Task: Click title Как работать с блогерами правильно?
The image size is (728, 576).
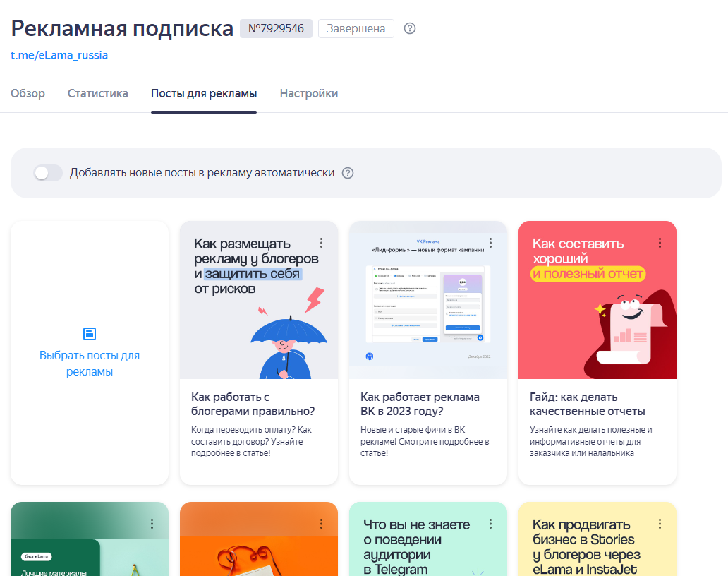Action: coord(253,404)
